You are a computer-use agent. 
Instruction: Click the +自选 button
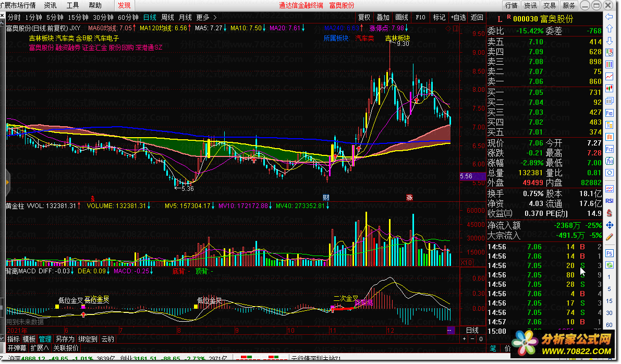coord(458,17)
